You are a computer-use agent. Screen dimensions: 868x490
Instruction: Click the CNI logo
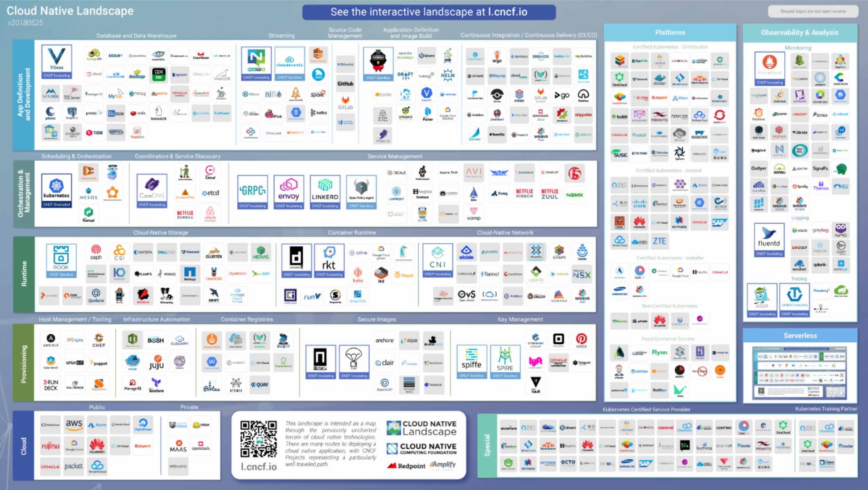pos(438,261)
